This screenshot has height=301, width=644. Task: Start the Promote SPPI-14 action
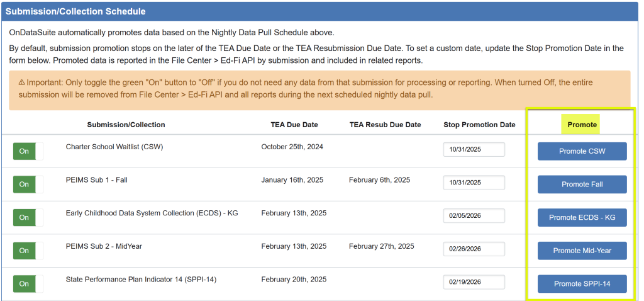(582, 284)
